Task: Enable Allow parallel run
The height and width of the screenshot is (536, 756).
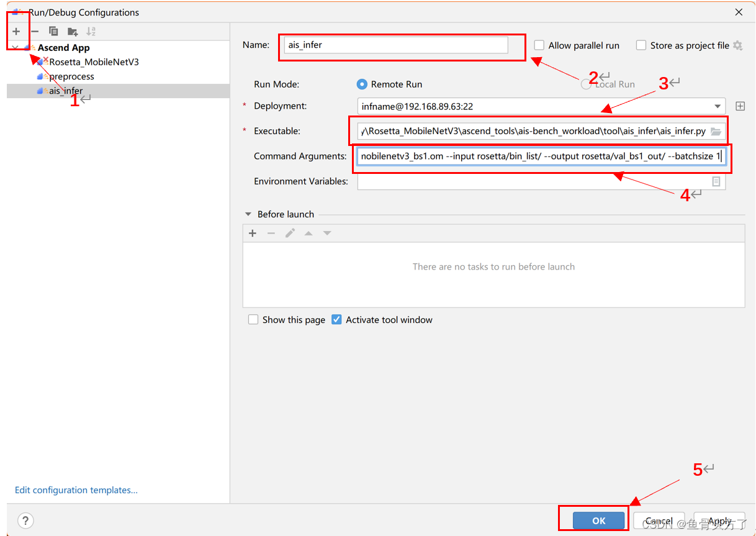Action: (539, 45)
